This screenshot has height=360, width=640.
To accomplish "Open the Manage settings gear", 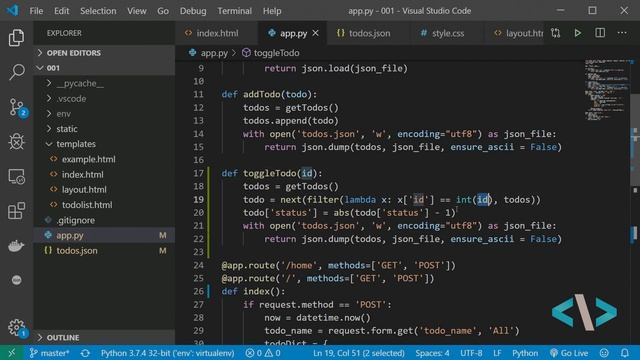I will pyautogui.click(x=17, y=327).
